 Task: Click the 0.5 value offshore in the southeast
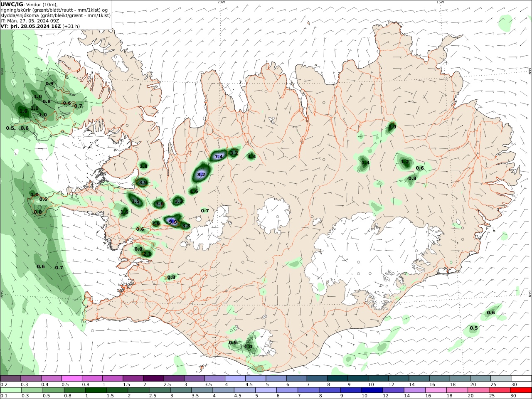click(x=474, y=328)
